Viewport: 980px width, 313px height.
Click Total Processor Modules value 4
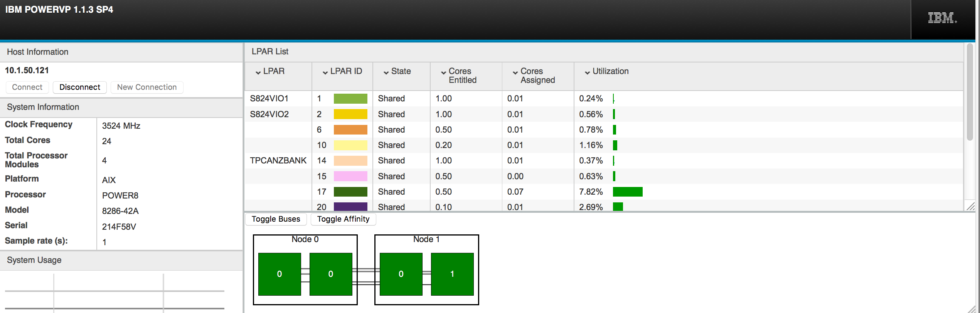click(x=104, y=160)
